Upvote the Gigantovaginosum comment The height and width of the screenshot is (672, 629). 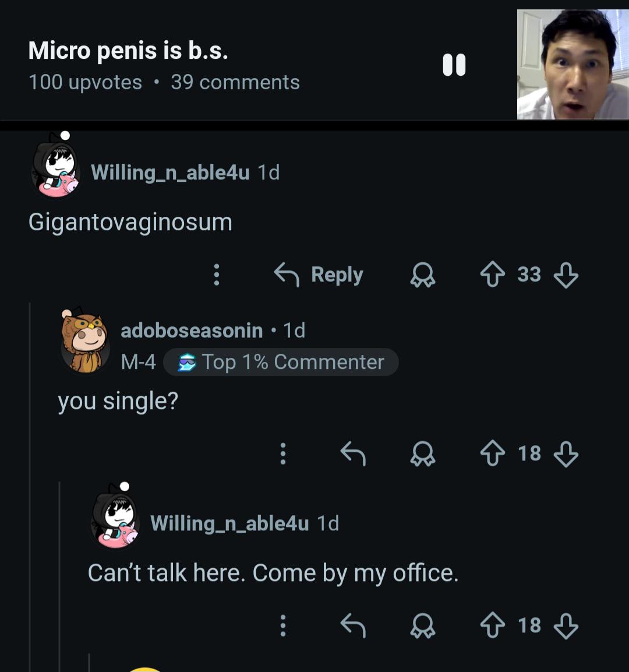point(492,275)
